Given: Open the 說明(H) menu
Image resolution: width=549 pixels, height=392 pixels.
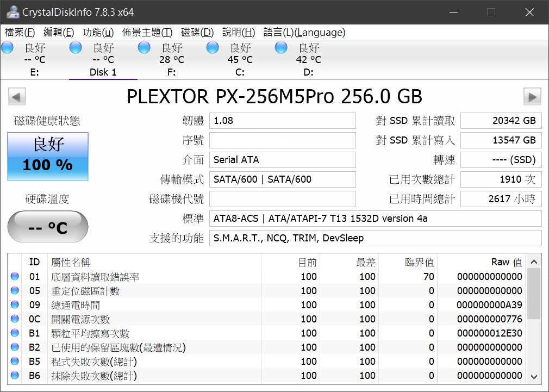Looking at the screenshot, I should [239, 33].
